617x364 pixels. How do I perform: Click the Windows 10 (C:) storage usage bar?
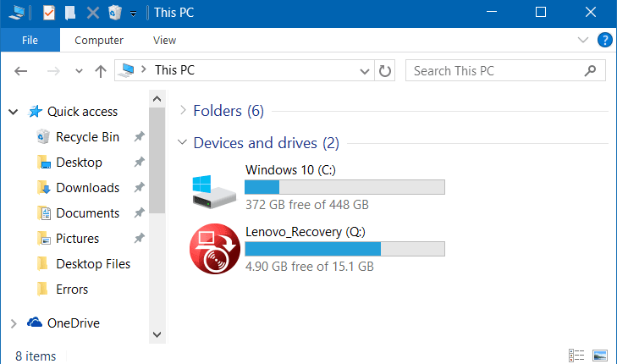coord(344,187)
